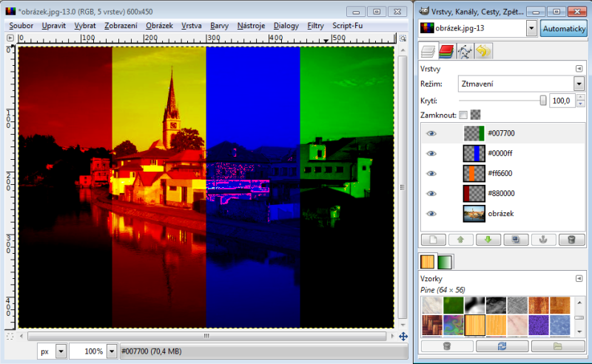Open the Upravit menu
Viewport: 592px width, 364px height.
[53, 26]
